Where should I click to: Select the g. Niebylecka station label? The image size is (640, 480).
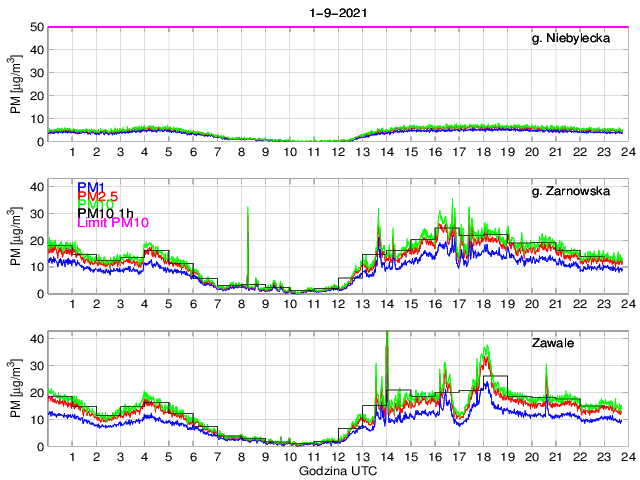[577, 39]
